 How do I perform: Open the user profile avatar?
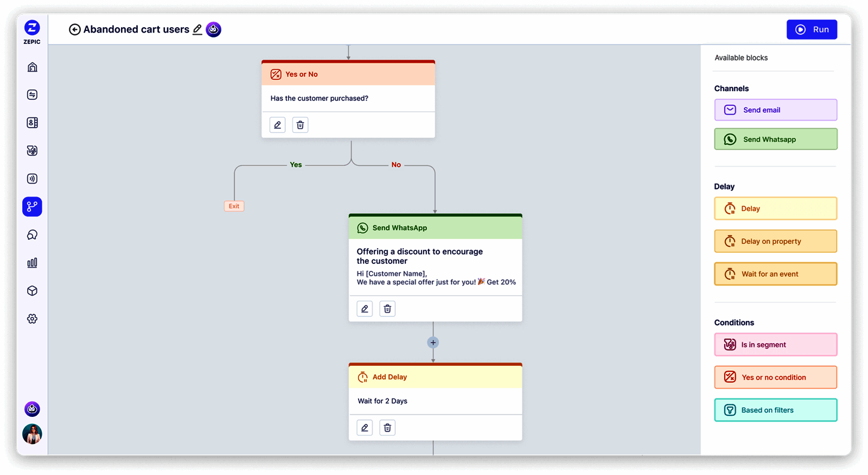point(33,434)
